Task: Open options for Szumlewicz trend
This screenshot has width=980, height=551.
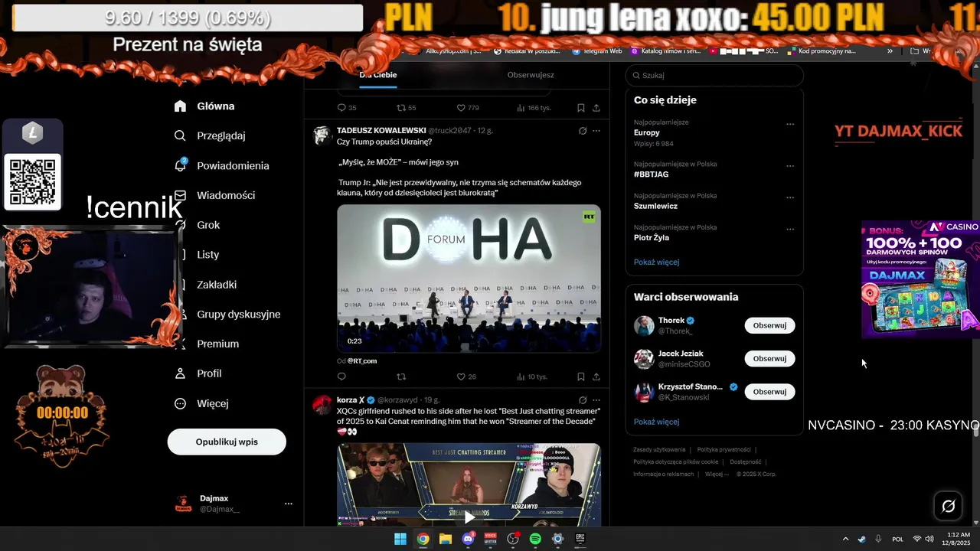Action: click(x=790, y=197)
